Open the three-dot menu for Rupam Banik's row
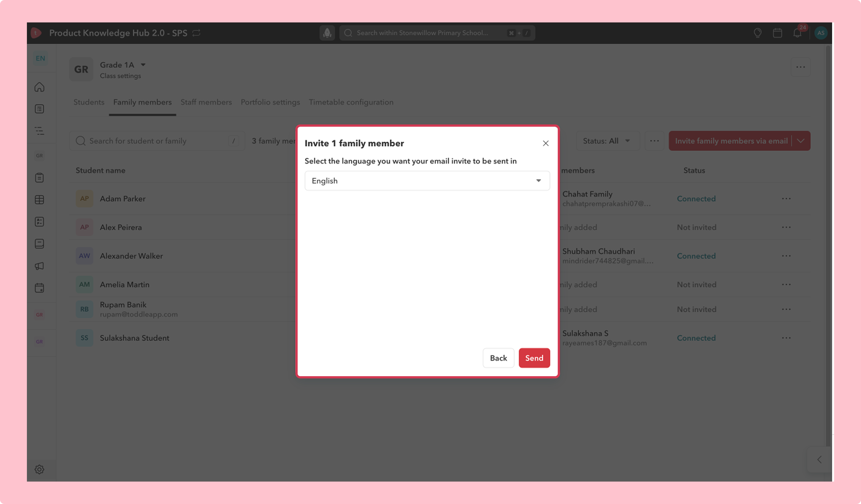 click(x=786, y=309)
